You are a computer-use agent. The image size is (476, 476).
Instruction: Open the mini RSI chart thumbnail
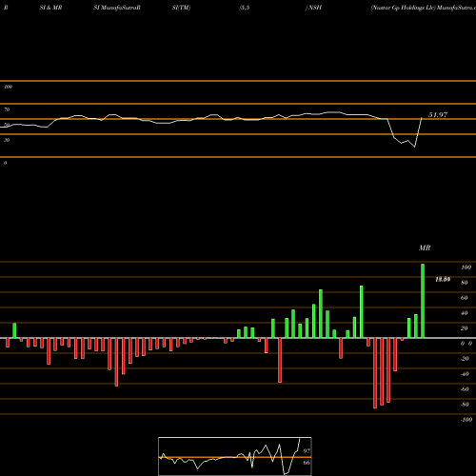coord(235,456)
